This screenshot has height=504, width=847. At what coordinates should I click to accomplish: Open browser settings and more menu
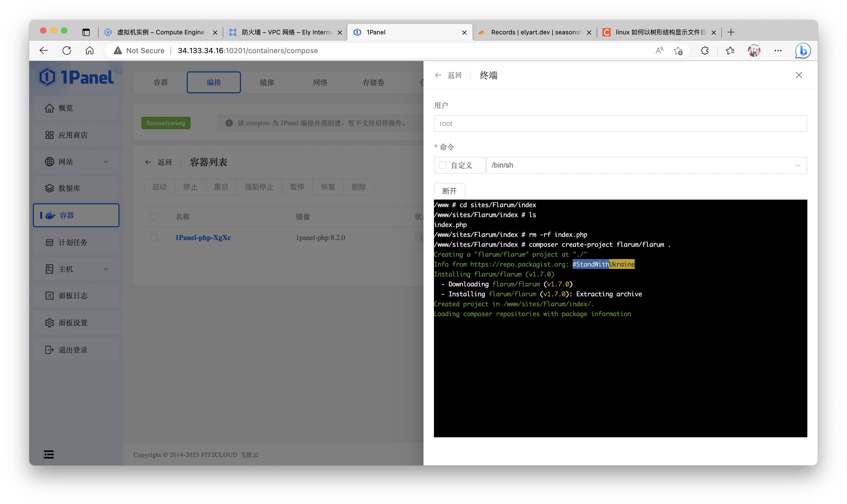coord(778,51)
